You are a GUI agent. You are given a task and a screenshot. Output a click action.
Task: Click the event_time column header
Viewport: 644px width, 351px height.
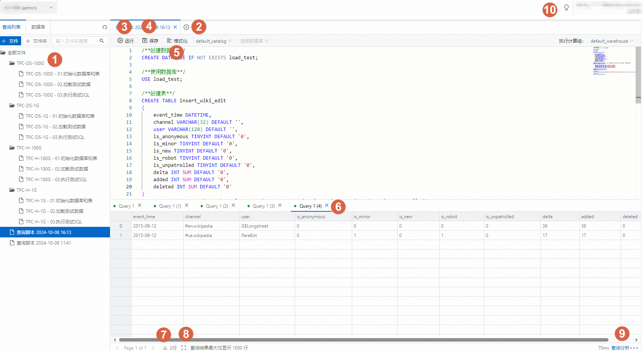(157, 217)
